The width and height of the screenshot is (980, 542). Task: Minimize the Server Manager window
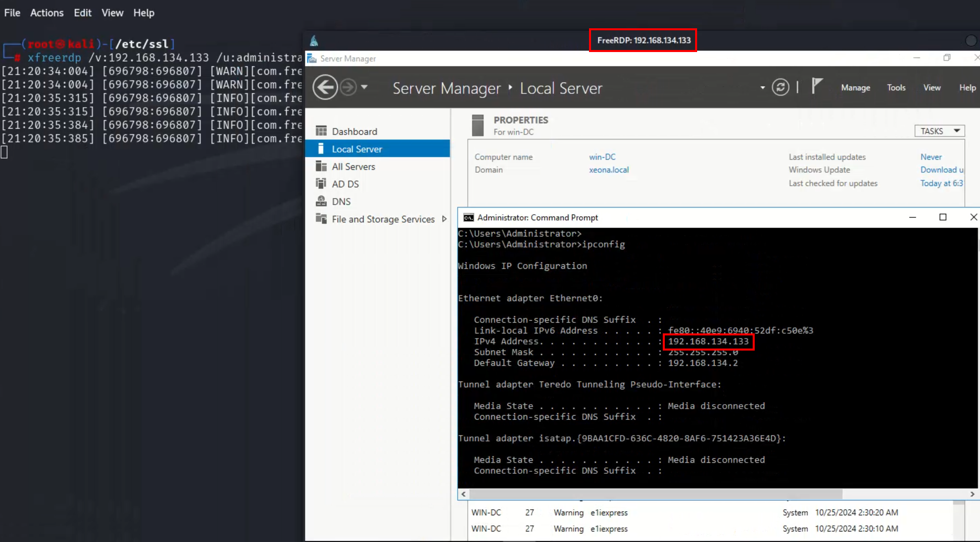(917, 58)
